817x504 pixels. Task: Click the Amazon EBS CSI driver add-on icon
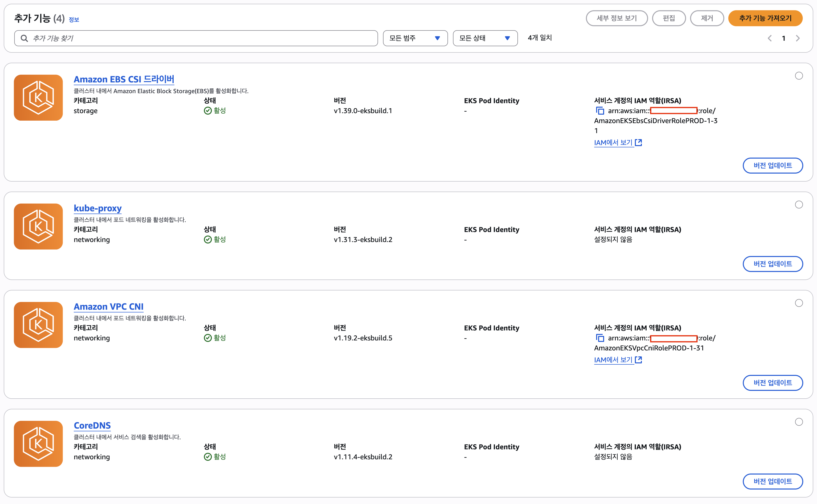(38, 98)
